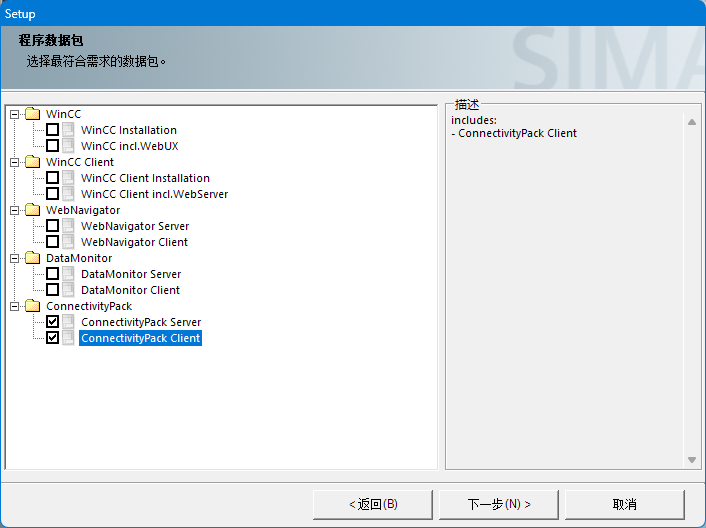This screenshot has height=528, width=706.
Task: Select the WebNavigator Server row text
Action: tap(135, 226)
